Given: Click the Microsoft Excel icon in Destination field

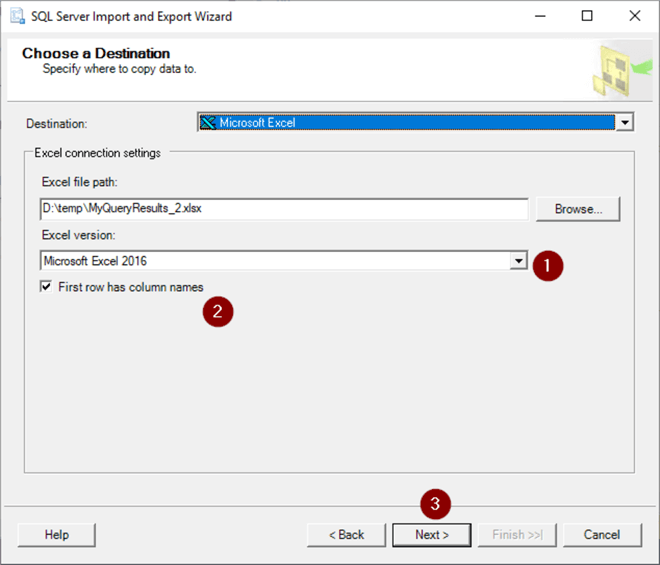Looking at the screenshot, I should (x=208, y=123).
